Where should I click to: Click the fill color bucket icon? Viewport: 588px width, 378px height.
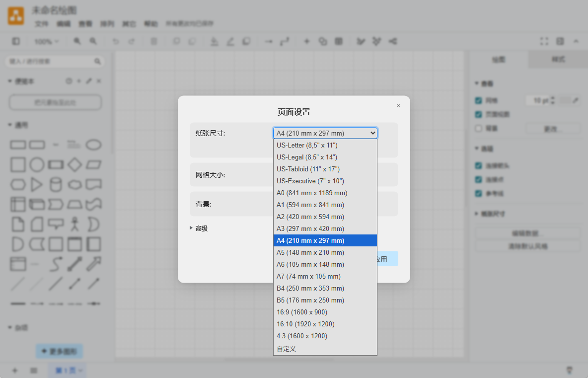(x=214, y=41)
